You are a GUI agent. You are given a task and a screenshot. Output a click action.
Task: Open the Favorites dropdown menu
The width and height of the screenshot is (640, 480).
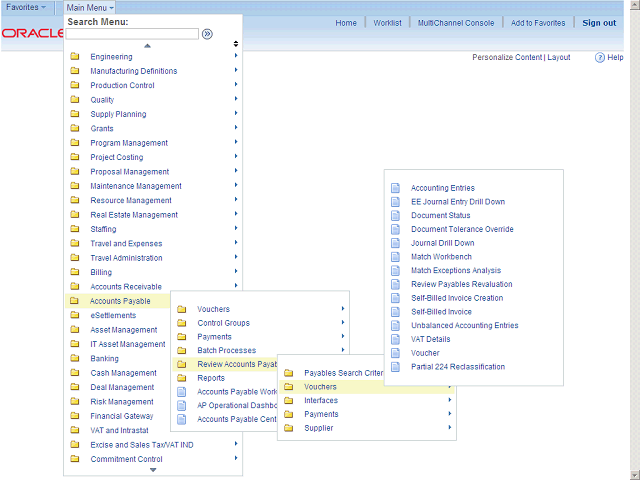pyautogui.click(x=26, y=7)
